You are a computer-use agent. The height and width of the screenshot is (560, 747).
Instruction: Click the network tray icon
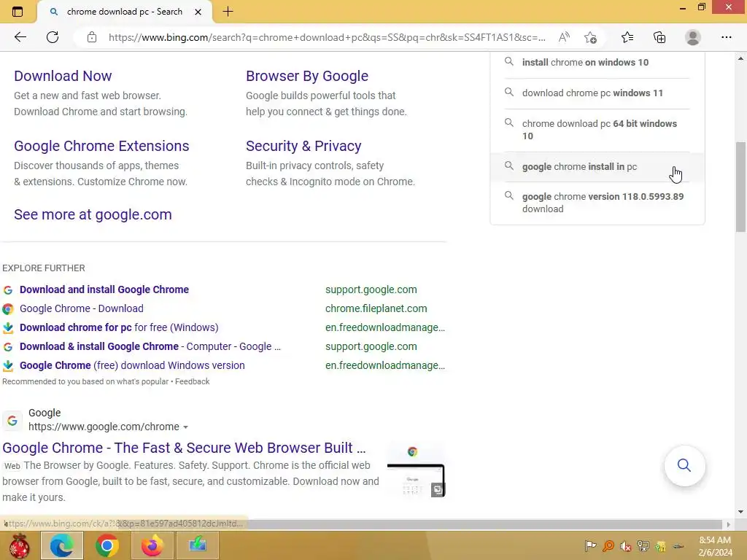tap(643, 546)
